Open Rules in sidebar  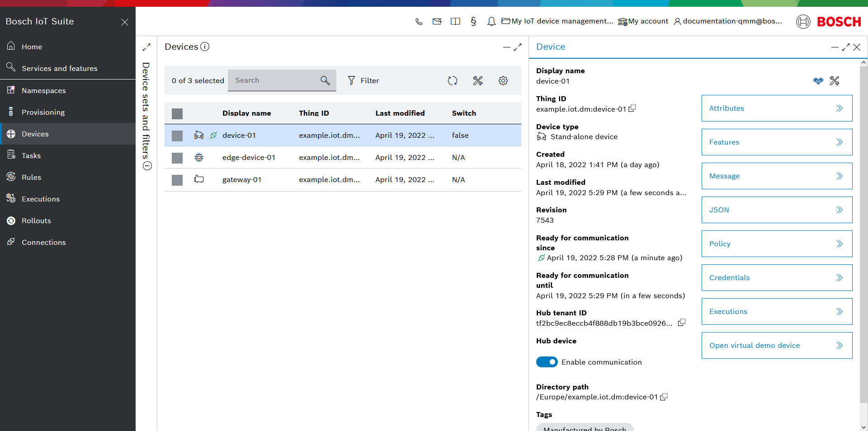(68, 177)
